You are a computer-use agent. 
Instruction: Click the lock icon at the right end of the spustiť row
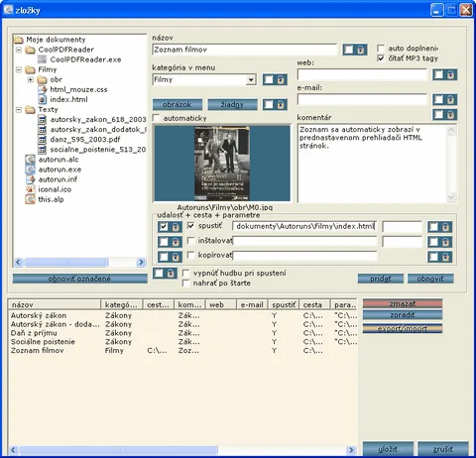pyautogui.click(x=445, y=227)
